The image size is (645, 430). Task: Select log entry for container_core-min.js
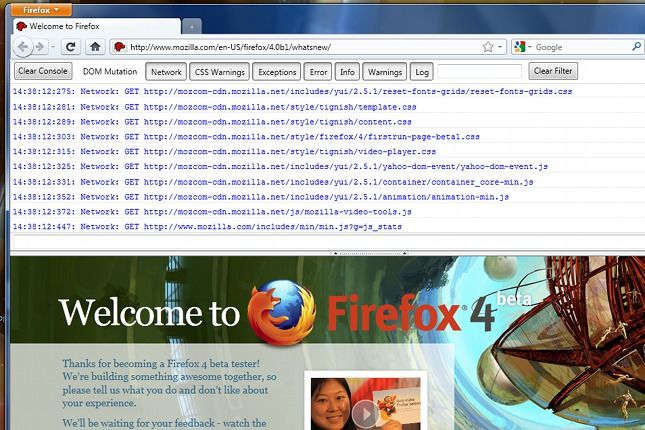[327, 182]
